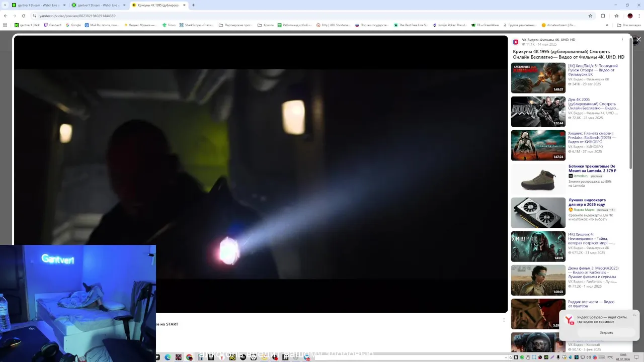The image size is (644, 362).
Task: Open the donatestream bookmark
Action: pos(559,25)
